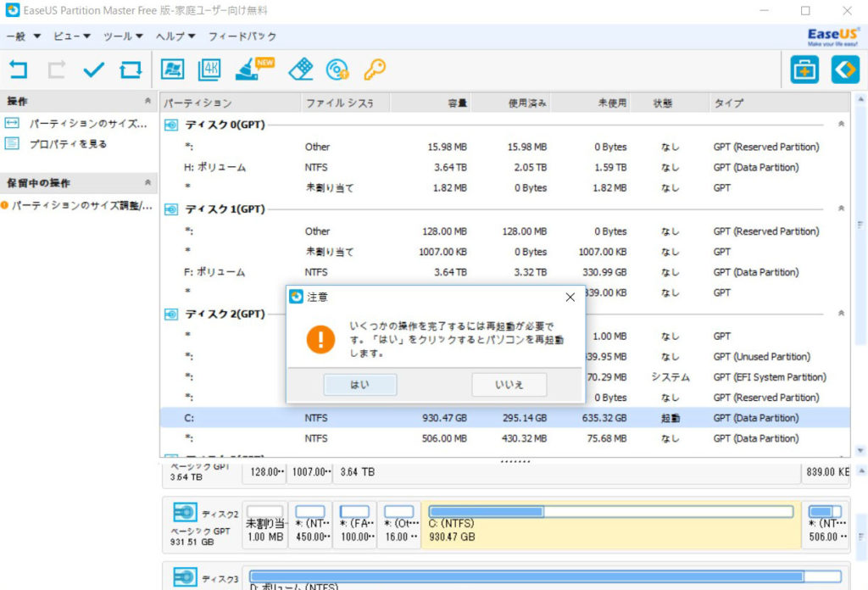Image resolution: width=868 pixels, height=590 pixels.
Task: Click disk map scrollbar up arrow
Action: 861,471
